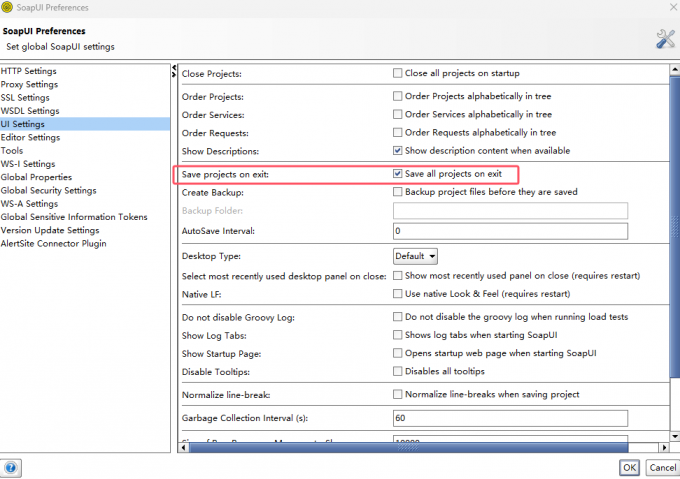
Task: Open WSDL Settings category
Action: 85,111
